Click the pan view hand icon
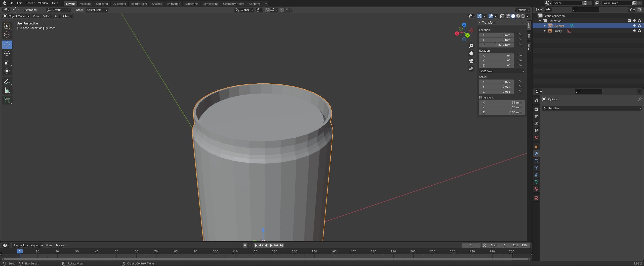Viewport: 644px width, 266px height. point(471,53)
